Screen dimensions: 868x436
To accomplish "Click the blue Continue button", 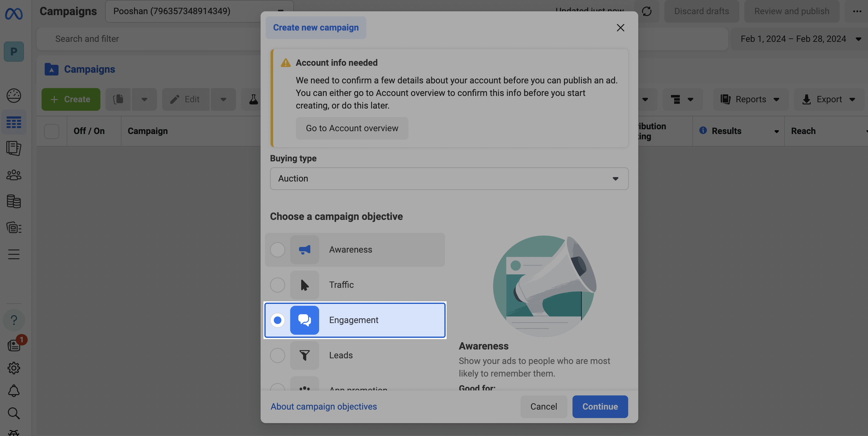I will (x=600, y=407).
